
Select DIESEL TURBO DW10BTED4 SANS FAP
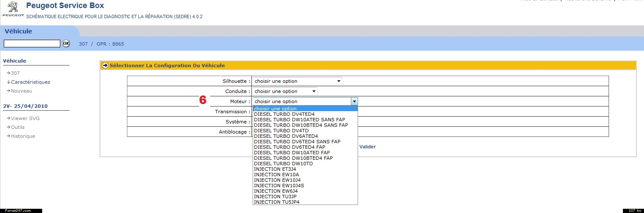click(305, 125)
